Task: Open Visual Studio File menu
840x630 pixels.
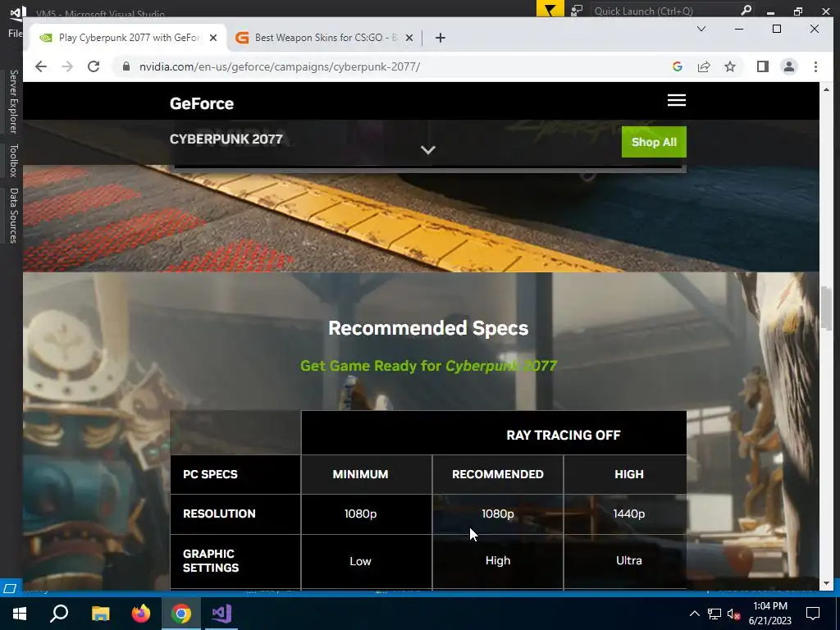Action: coord(15,33)
